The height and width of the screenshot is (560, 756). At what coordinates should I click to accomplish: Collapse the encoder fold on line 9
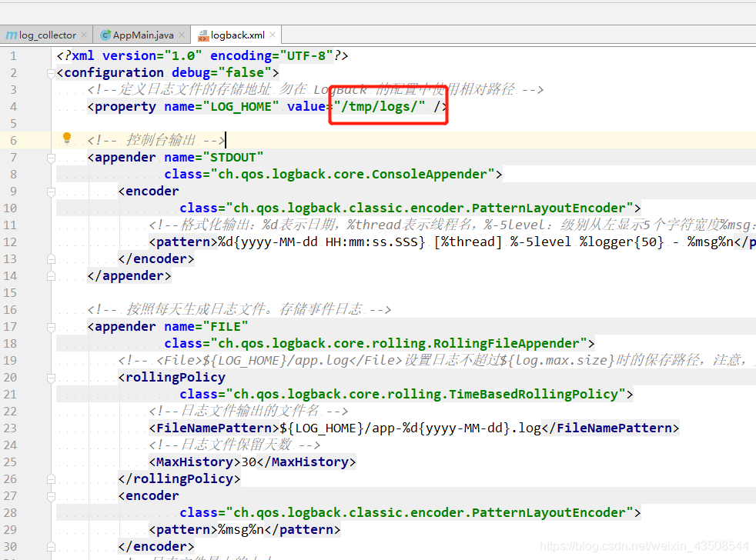click(51, 192)
